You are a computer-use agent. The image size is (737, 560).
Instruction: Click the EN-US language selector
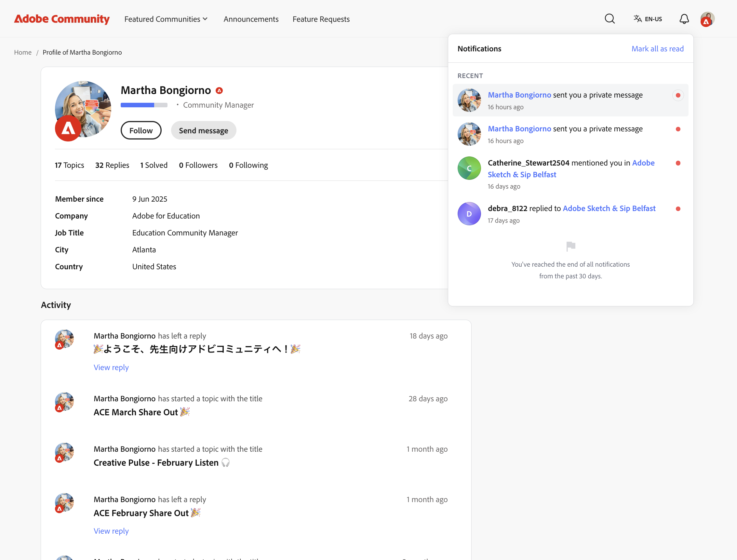point(648,19)
